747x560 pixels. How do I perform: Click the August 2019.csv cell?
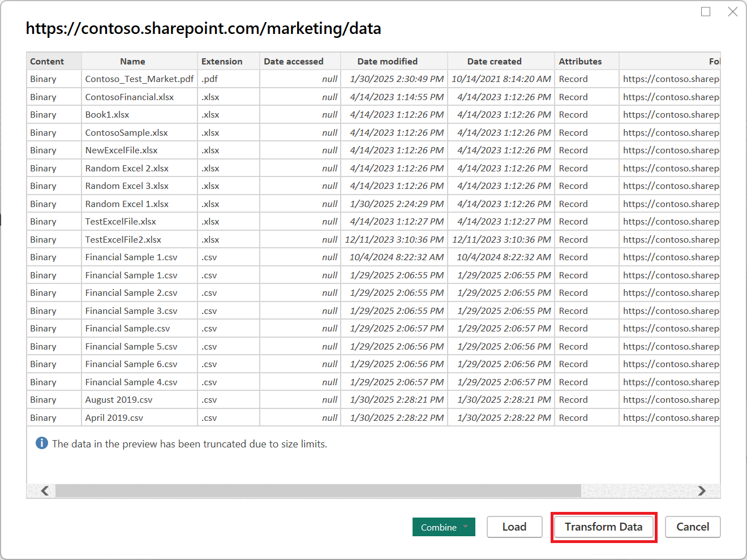click(140, 400)
